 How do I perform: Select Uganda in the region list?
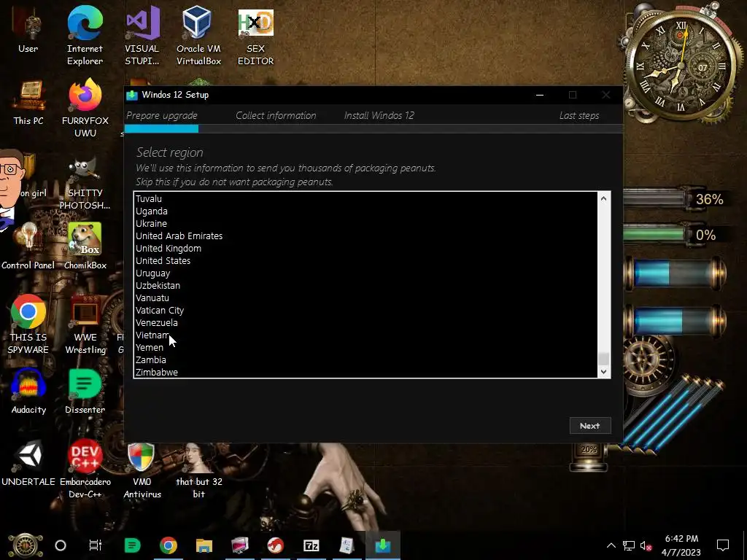tap(365, 211)
